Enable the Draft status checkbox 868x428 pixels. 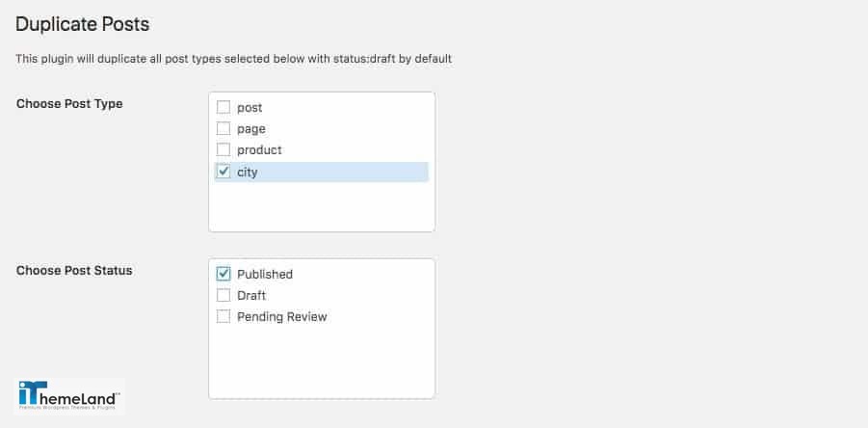pyautogui.click(x=224, y=295)
